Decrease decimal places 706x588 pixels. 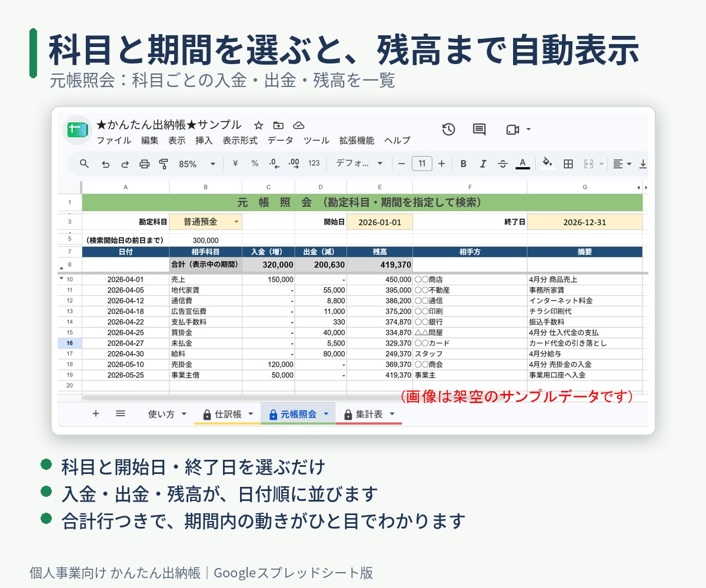point(274,163)
